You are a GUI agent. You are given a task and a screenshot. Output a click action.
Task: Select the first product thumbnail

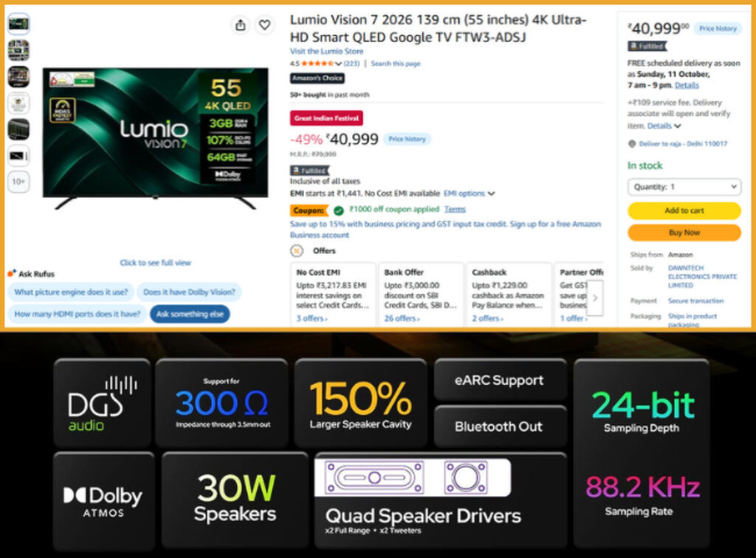tap(18, 24)
